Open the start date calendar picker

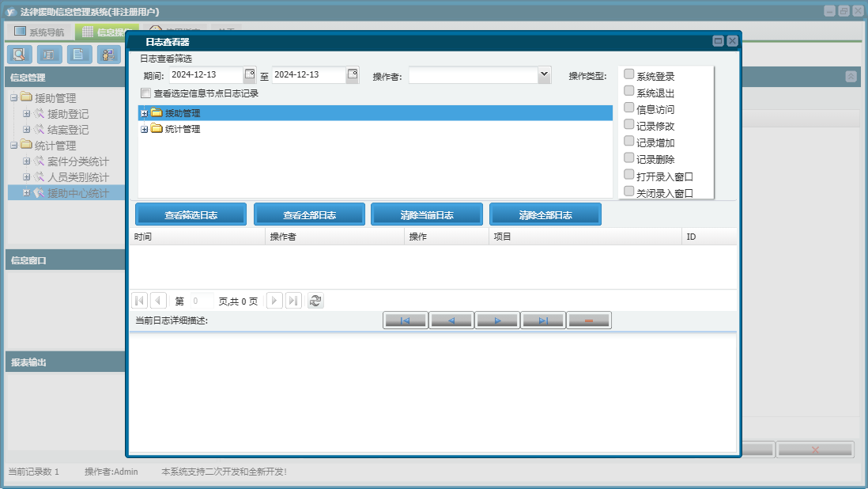(250, 74)
